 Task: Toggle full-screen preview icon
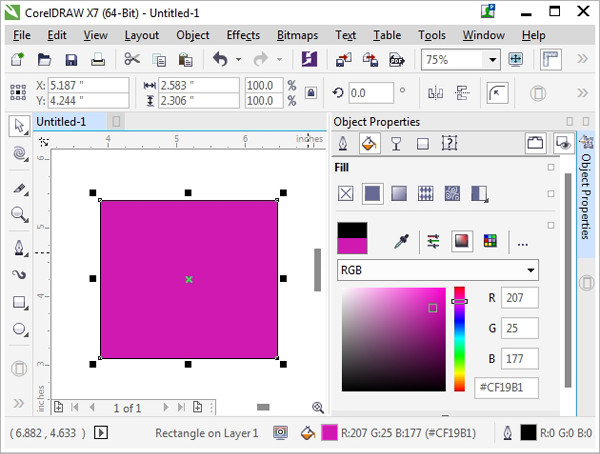[x=515, y=59]
